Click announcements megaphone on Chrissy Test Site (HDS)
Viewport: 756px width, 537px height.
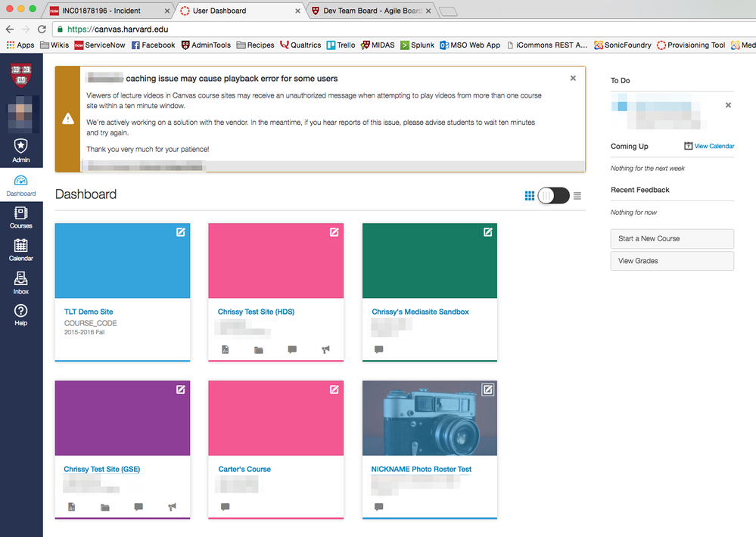[325, 349]
